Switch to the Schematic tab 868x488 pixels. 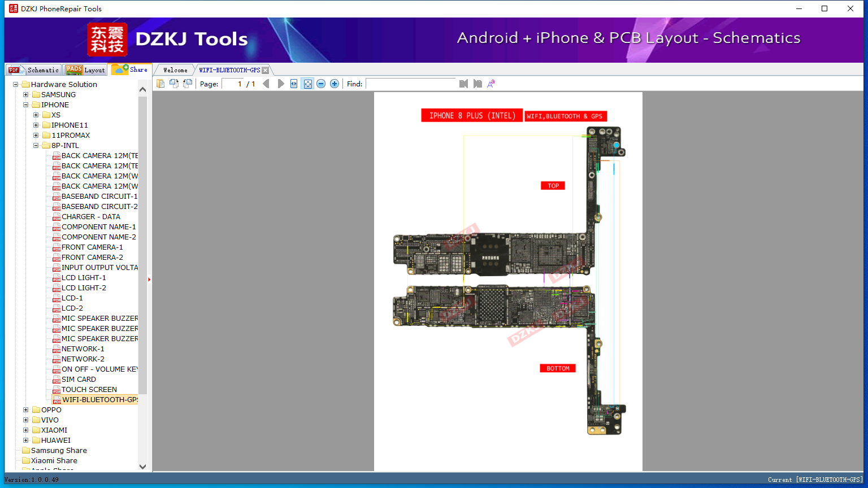(x=33, y=70)
